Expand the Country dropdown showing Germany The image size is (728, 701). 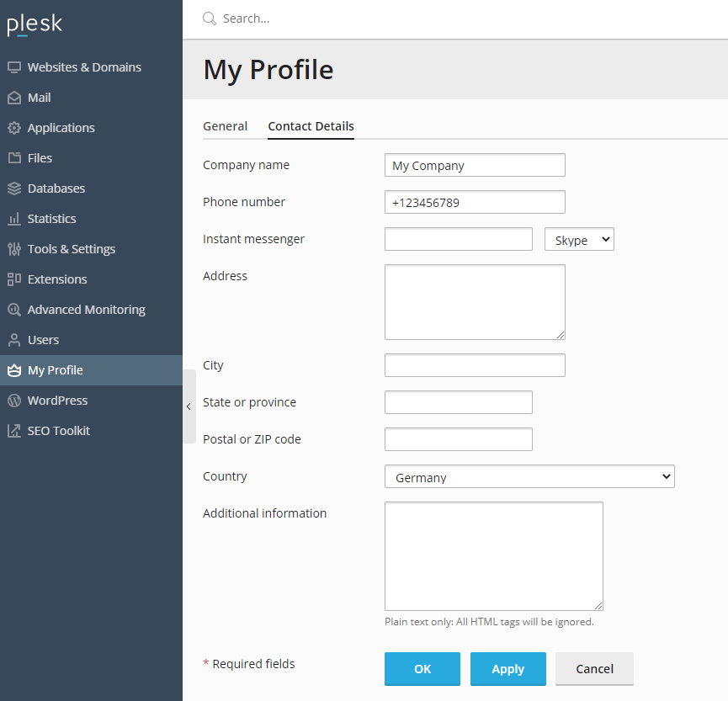529,477
